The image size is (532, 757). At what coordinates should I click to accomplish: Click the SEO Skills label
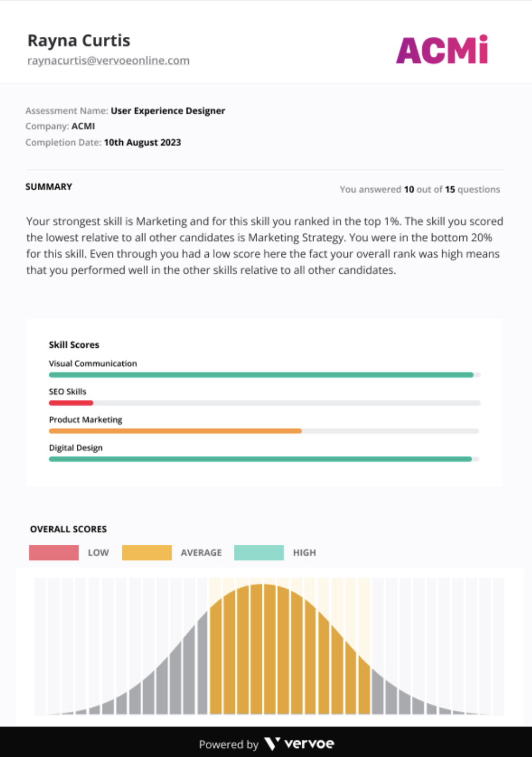click(68, 391)
